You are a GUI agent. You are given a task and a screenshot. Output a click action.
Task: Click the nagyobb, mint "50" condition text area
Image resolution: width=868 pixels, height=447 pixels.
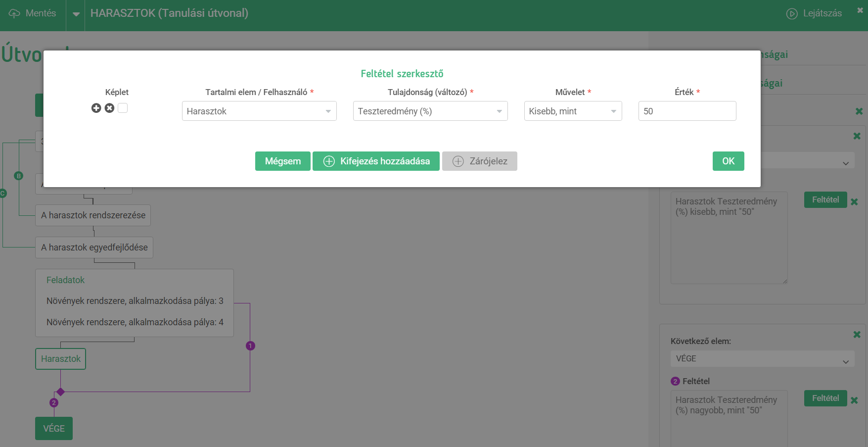click(729, 418)
